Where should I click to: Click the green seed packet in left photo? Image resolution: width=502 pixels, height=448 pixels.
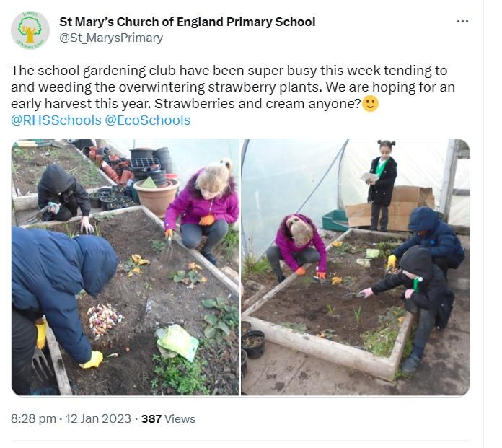[x=177, y=342]
